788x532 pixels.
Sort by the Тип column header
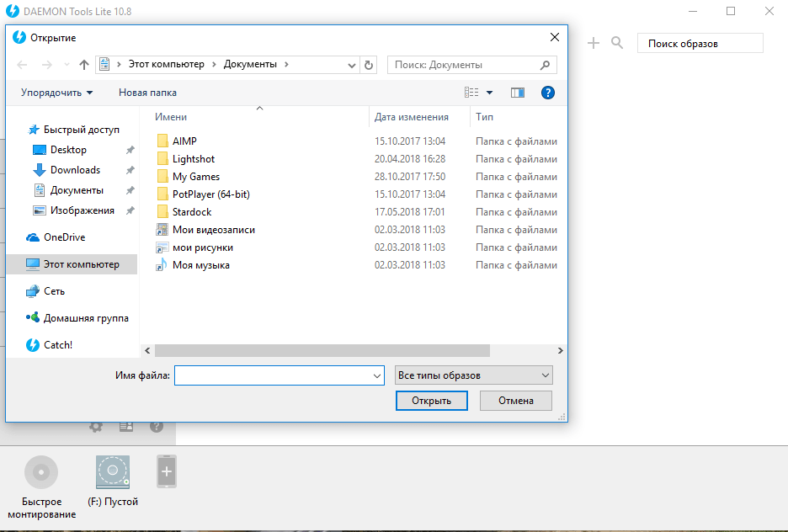(x=484, y=117)
